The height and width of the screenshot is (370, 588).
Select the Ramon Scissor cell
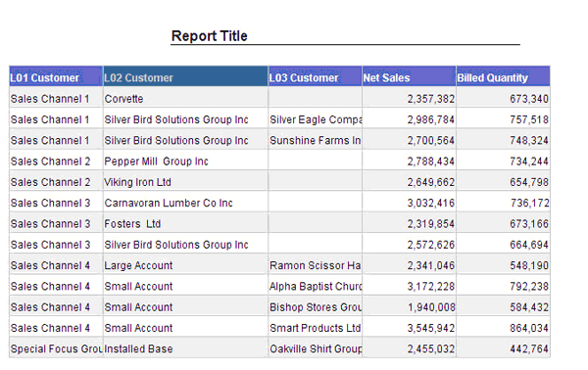(x=315, y=265)
